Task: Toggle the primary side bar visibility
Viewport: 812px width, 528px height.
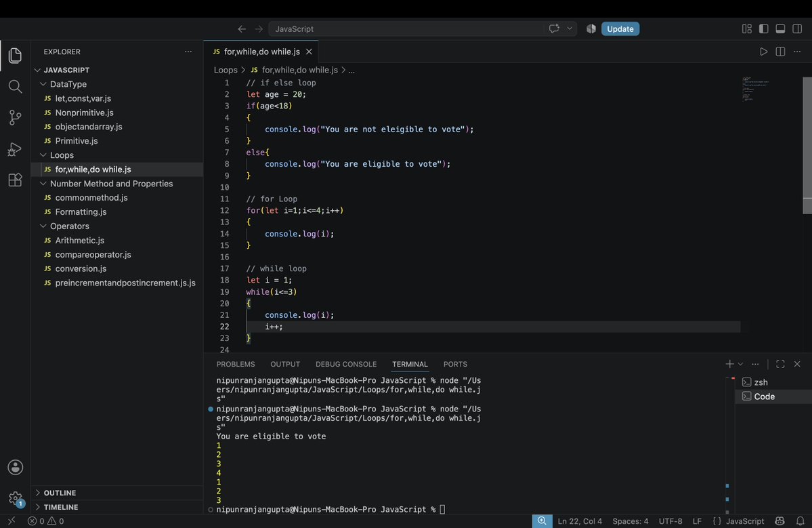Action: (763, 29)
